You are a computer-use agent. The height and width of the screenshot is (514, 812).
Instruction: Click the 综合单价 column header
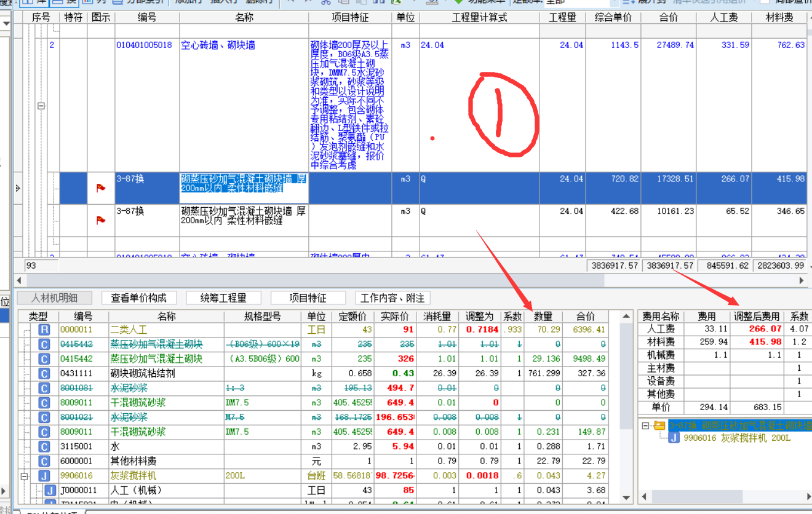[x=613, y=18]
